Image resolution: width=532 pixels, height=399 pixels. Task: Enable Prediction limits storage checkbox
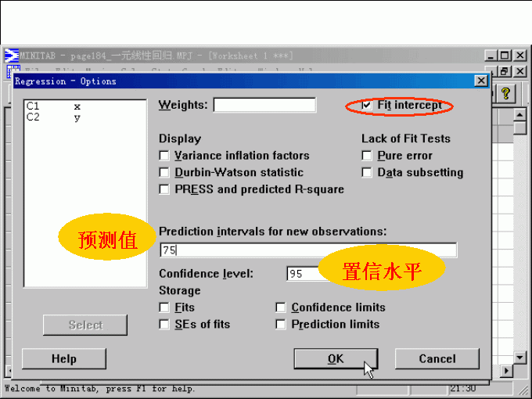coord(281,324)
